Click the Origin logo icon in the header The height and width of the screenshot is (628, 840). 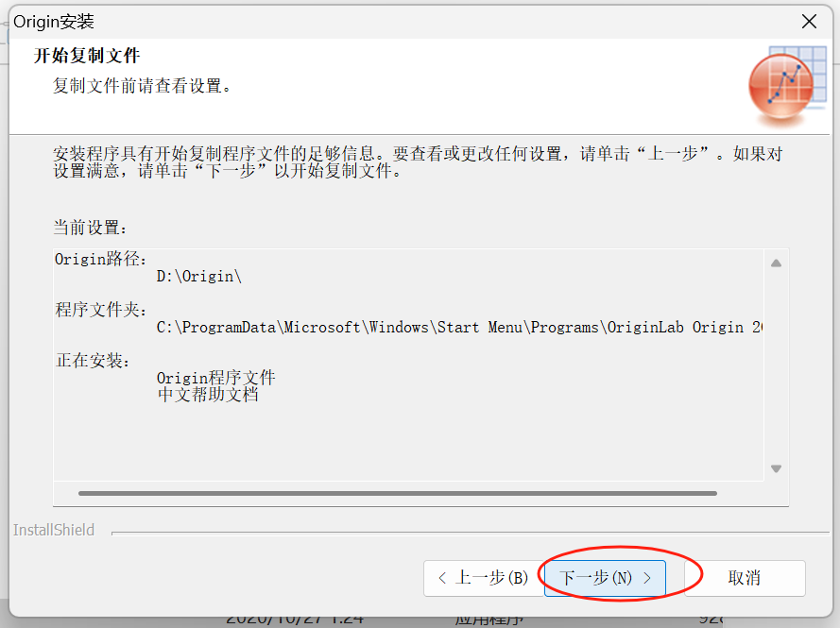(x=787, y=86)
